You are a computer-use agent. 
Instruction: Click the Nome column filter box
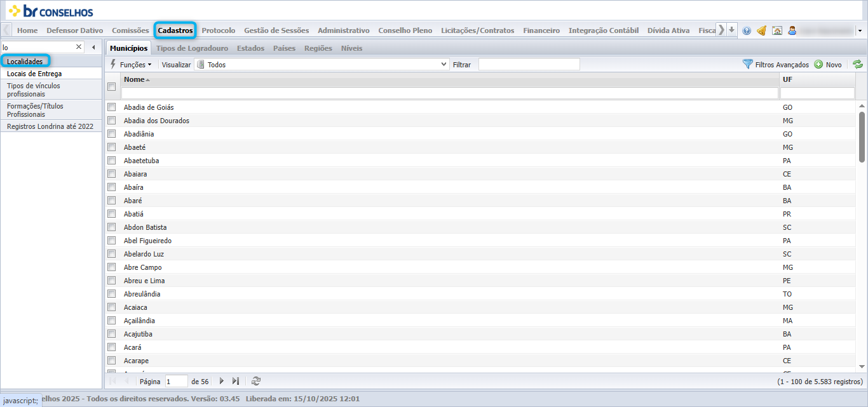tap(450, 93)
